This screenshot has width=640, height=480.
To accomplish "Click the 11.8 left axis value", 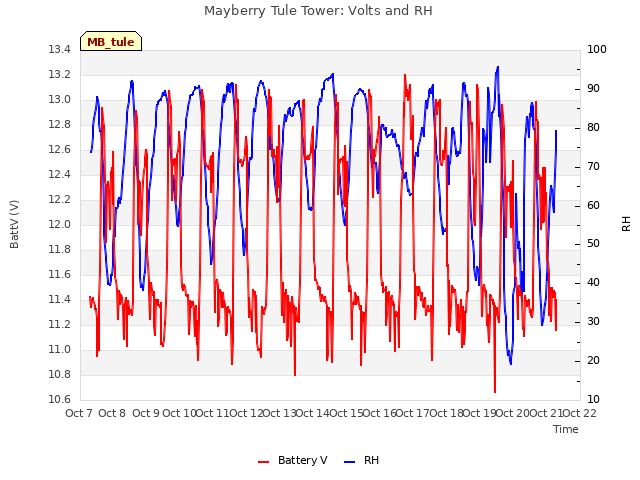I will [x=60, y=249].
